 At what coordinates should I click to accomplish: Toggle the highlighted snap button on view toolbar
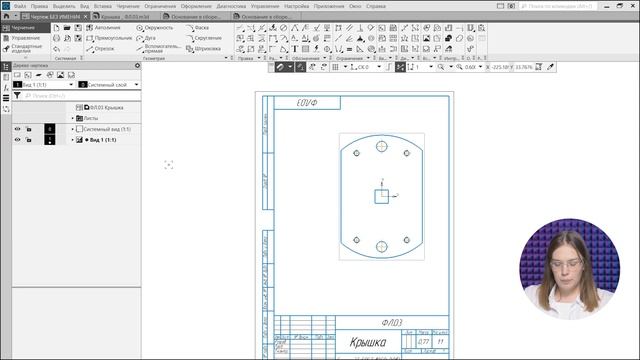point(280,67)
